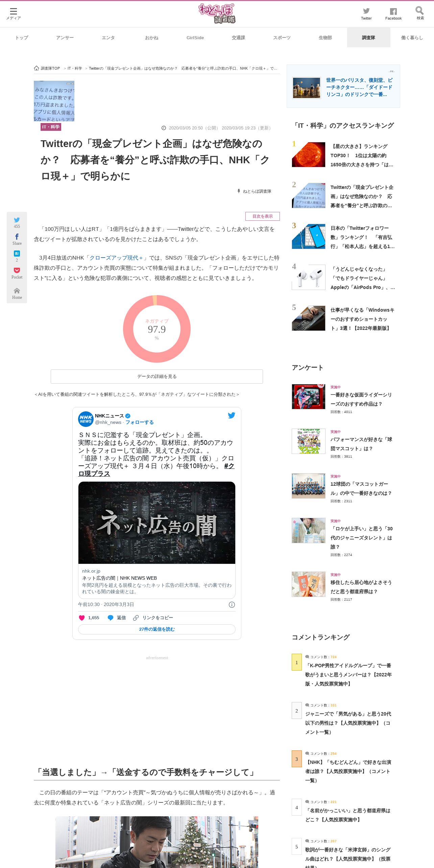Open the ジャニーズで「男気がある」 ranking item
This screenshot has width=434, height=868.
click(x=348, y=723)
